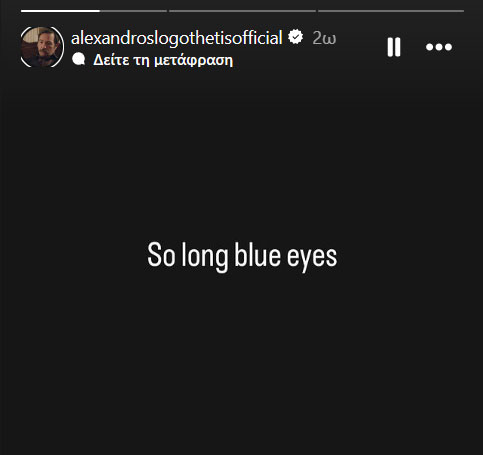Click the gray unfilled part of first progress bar
The image size is (483, 455).
133,11
